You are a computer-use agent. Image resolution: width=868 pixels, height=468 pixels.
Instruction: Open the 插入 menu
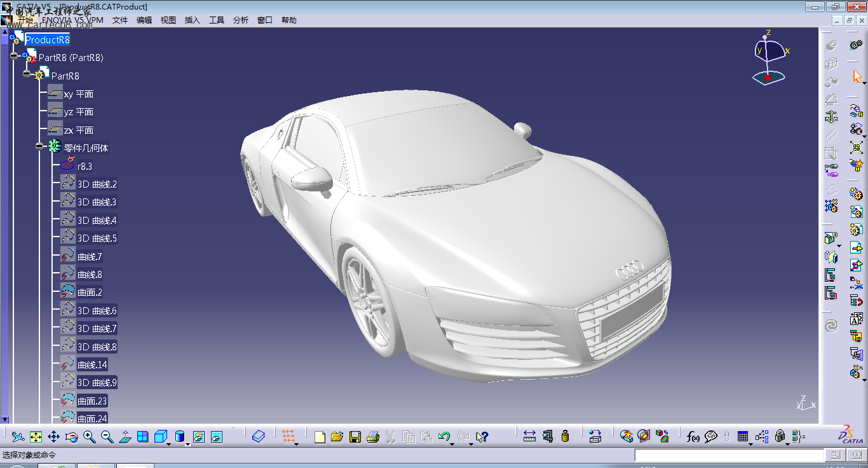click(x=193, y=20)
